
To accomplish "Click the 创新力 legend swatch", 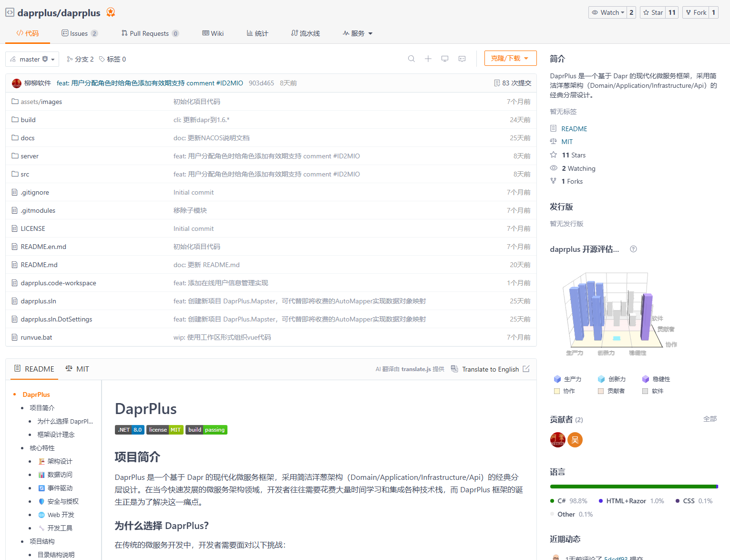I will click(x=601, y=379).
